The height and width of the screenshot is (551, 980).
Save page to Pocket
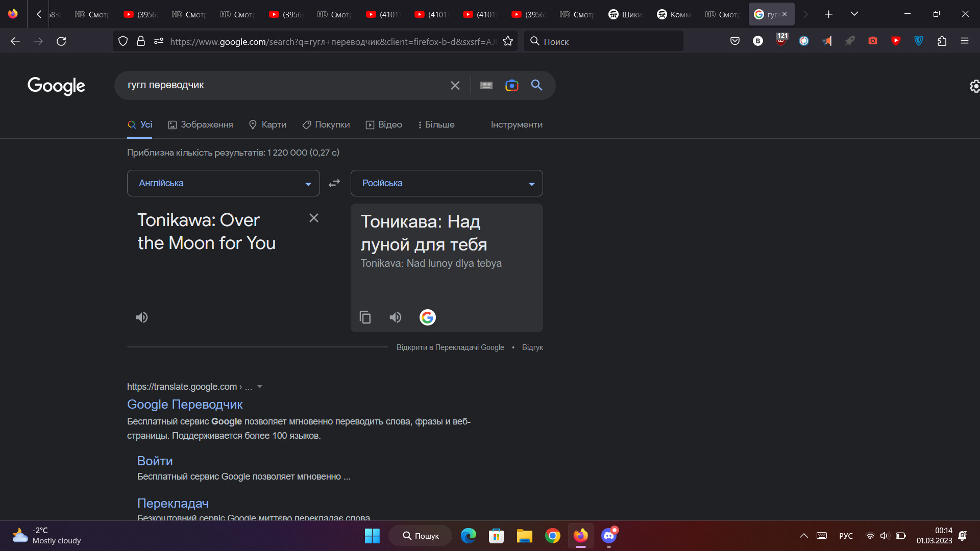[735, 41]
